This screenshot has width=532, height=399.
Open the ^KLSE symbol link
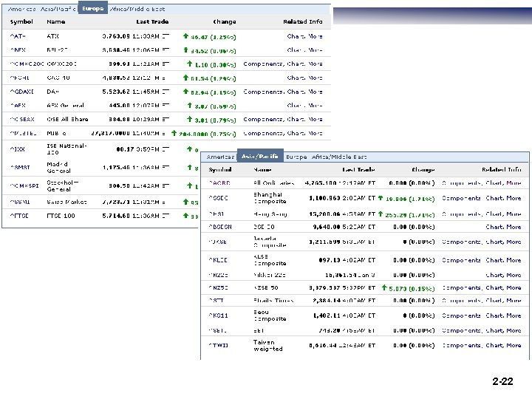click(218, 260)
